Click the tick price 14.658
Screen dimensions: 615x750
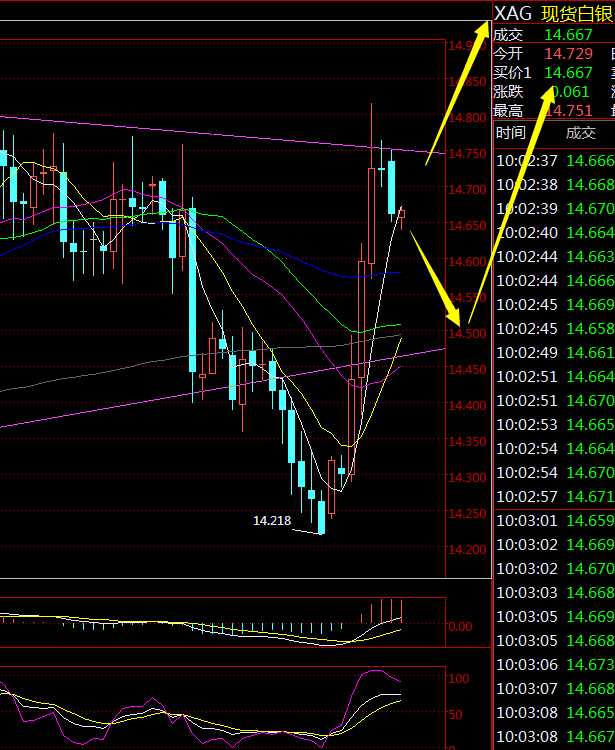590,329
